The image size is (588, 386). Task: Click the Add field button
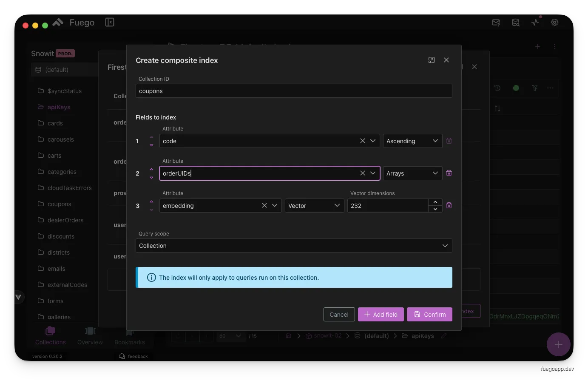381,314
